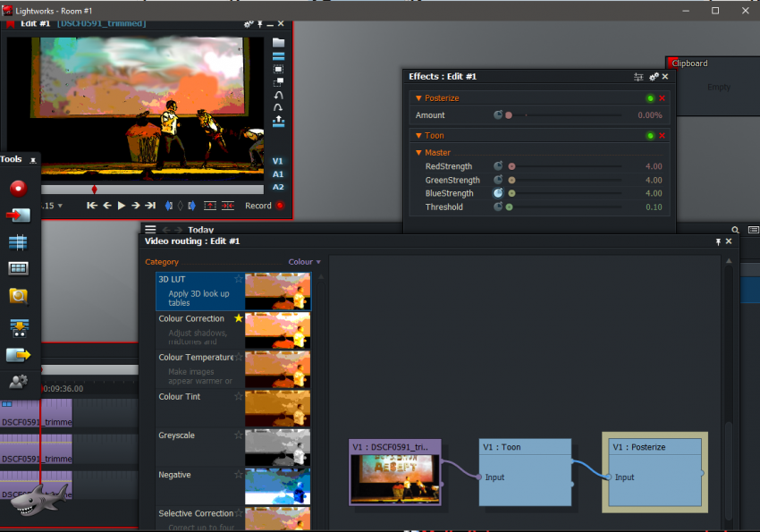Screen dimensions: 760x532
Task: Open settings cogs in Effects panel header
Action: [654, 77]
